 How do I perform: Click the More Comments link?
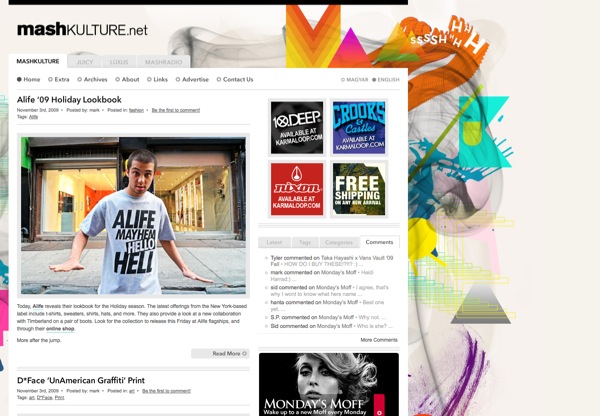(379, 340)
